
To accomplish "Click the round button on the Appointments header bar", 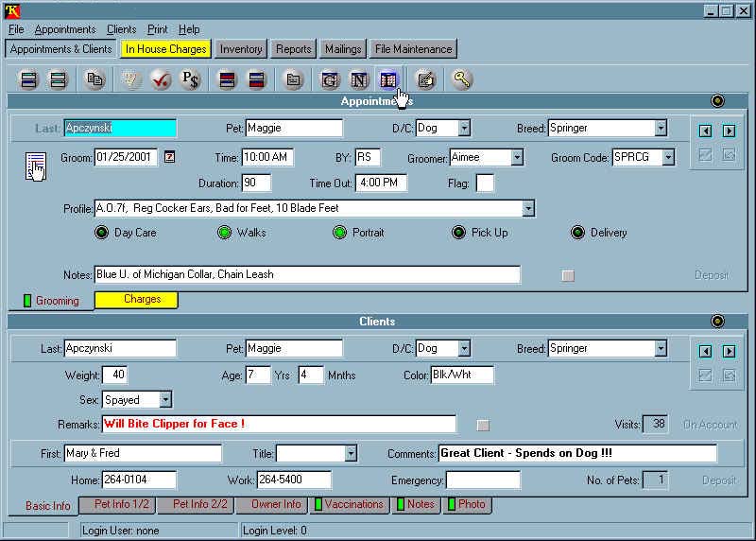I will point(717,101).
